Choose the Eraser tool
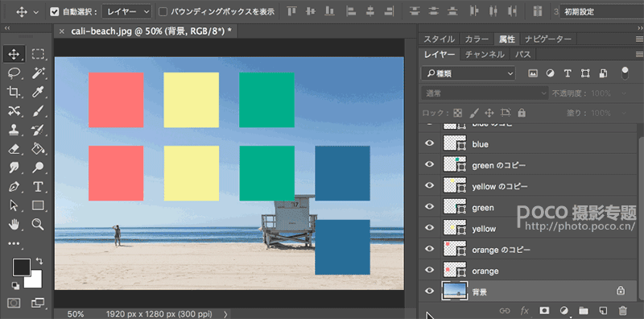Viewport: 644px width, 319px height. point(14,148)
